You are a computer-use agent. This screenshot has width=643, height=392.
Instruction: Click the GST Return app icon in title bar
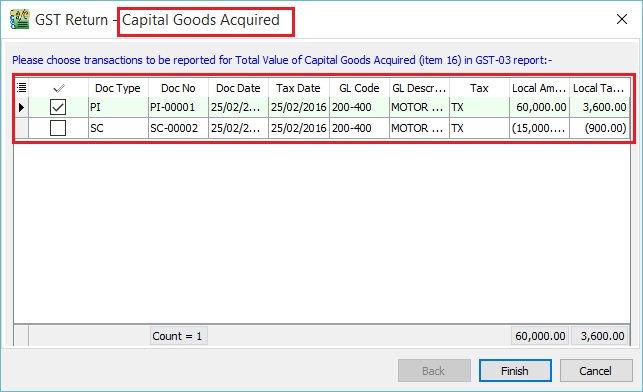tap(20, 19)
